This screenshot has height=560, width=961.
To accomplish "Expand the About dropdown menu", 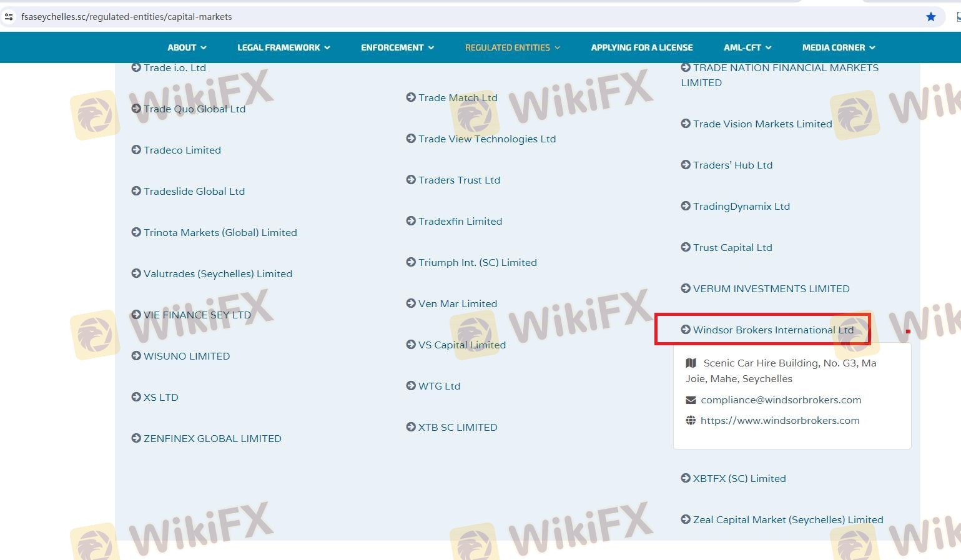I will pyautogui.click(x=187, y=47).
